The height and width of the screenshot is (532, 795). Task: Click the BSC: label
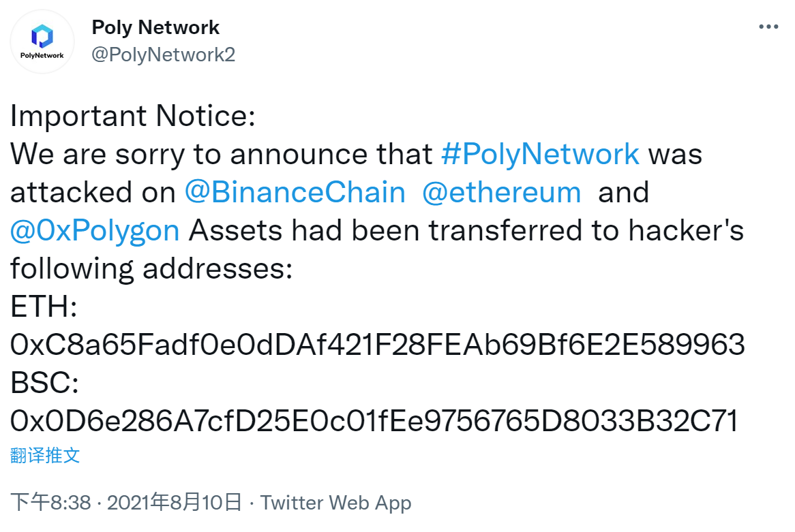(x=44, y=383)
